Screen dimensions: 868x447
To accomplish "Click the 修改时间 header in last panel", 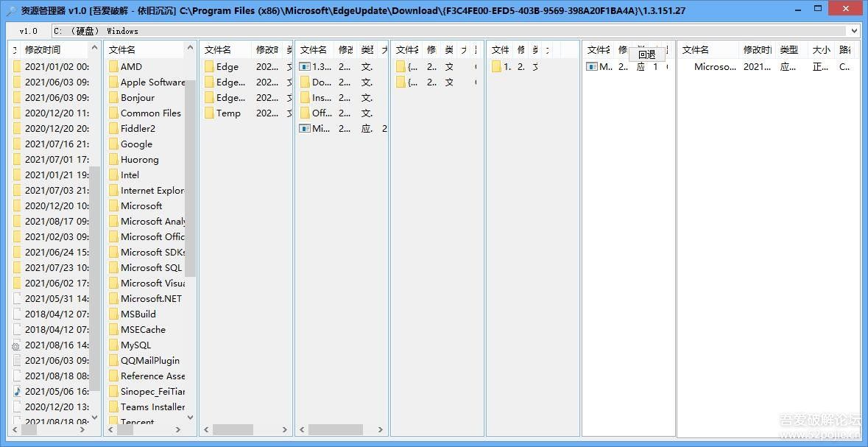I will [x=757, y=50].
